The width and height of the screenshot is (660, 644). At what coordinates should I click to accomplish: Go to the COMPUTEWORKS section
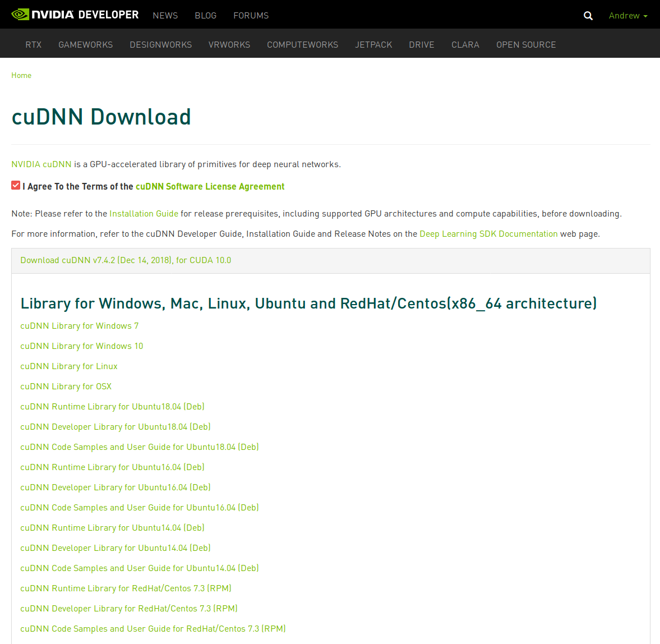tap(303, 45)
